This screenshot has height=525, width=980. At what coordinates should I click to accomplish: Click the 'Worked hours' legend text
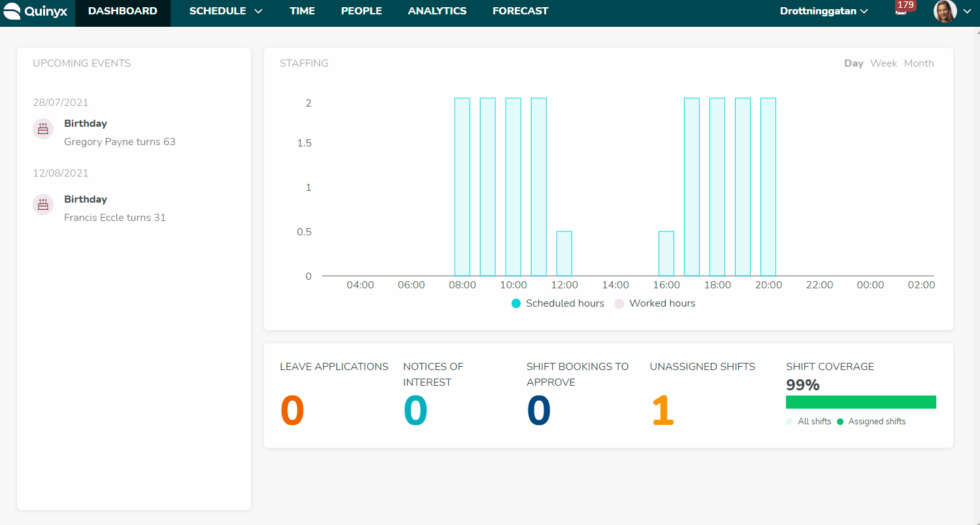662,303
